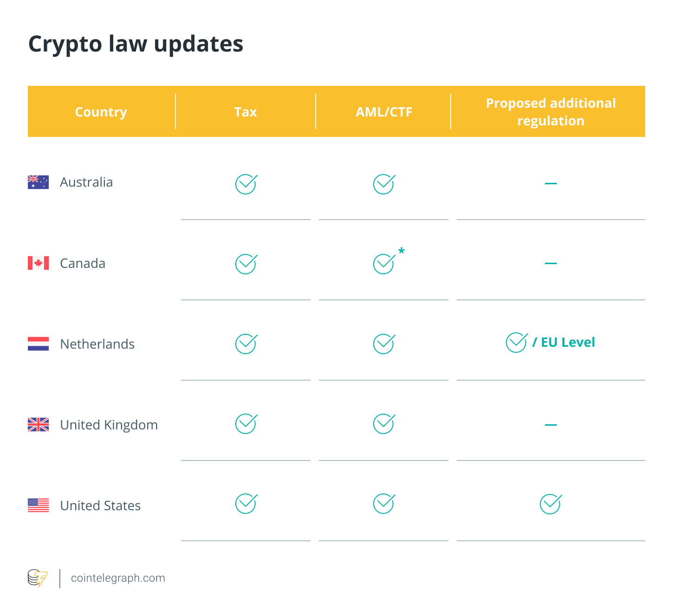Click the Crypto law updates title

click(x=136, y=45)
